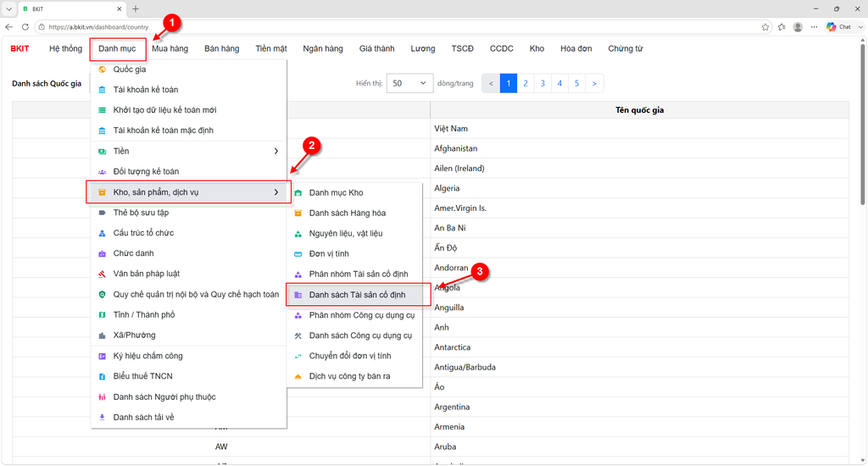Click the Dịch vụ công ty bán ra icon
This screenshot has height=466, width=868.
pos(298,376)
